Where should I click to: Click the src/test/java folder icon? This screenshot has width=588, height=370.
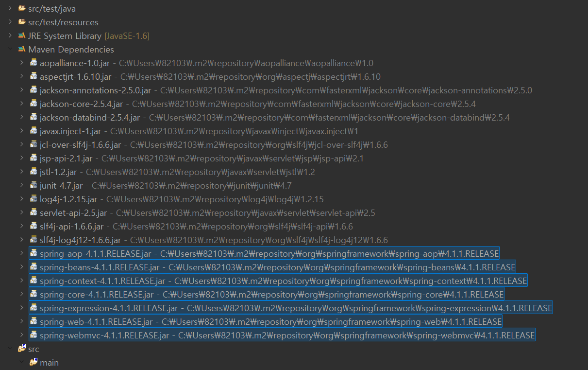tap(21, 8)
